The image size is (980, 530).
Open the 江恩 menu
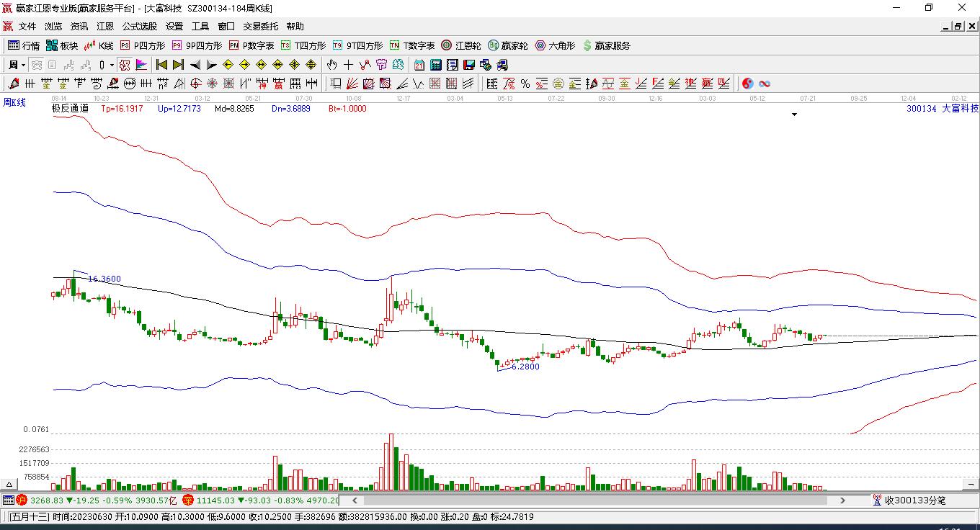pos(105,26)
